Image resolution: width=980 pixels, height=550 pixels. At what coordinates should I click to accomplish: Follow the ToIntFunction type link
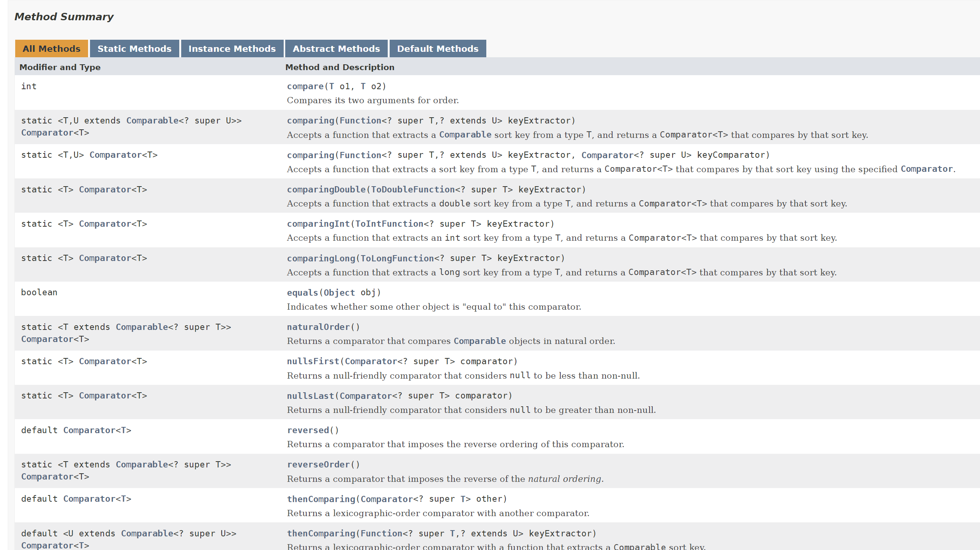(x=389, y=224)
